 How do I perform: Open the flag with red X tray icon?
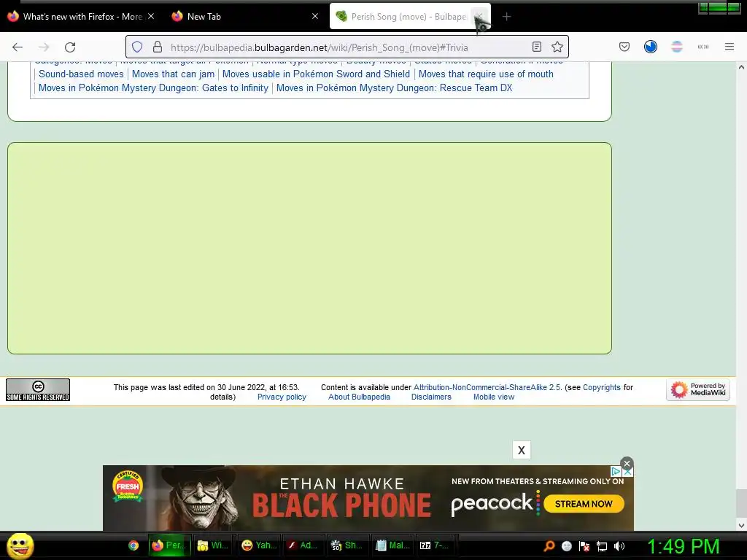(x=584, y=546)
